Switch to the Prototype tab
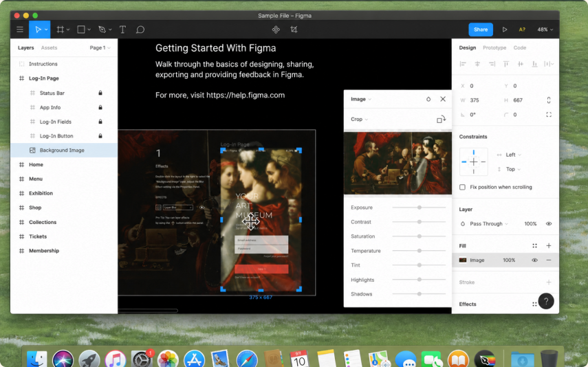588x367 pixels. tap(494, 48)
